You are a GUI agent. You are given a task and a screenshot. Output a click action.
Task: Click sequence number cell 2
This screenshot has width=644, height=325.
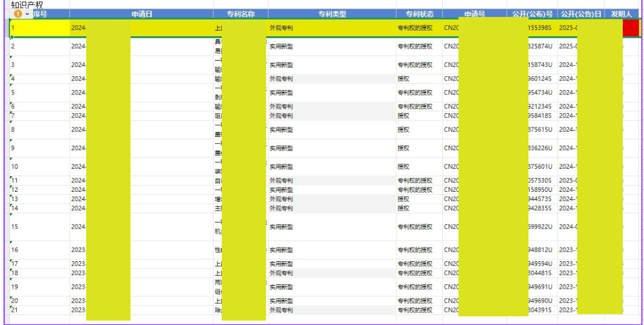40,46
